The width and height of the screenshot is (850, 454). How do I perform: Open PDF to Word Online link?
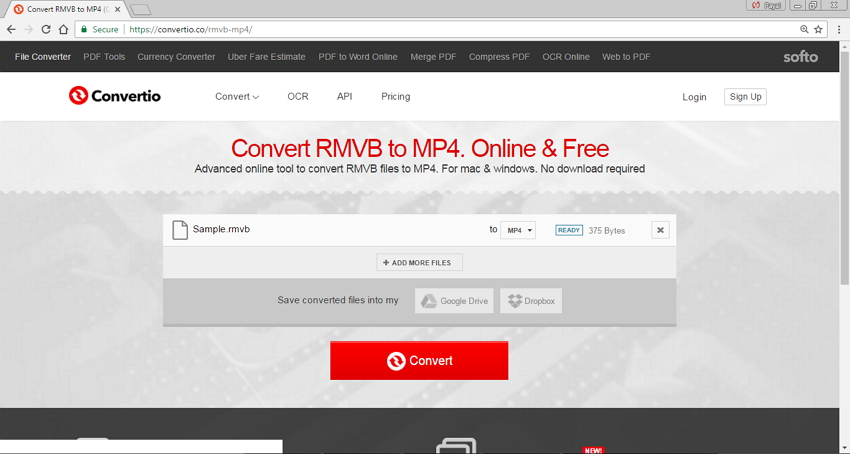pos(358,57)
